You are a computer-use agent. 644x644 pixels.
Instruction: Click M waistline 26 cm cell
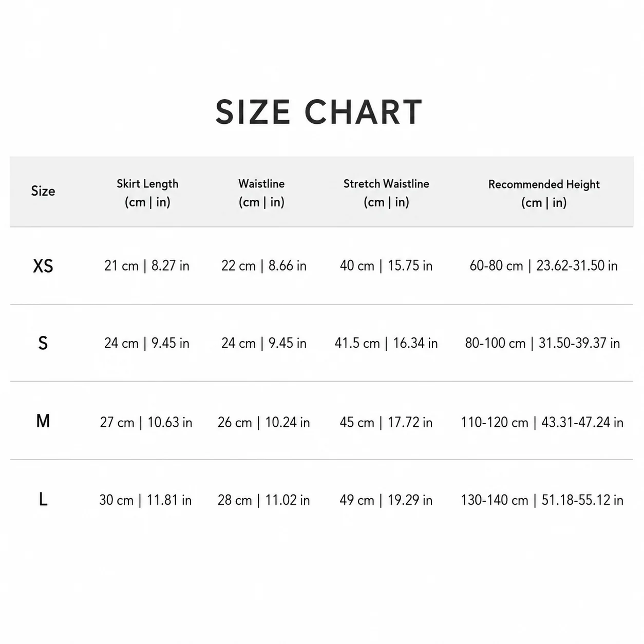tap(264, 422)
